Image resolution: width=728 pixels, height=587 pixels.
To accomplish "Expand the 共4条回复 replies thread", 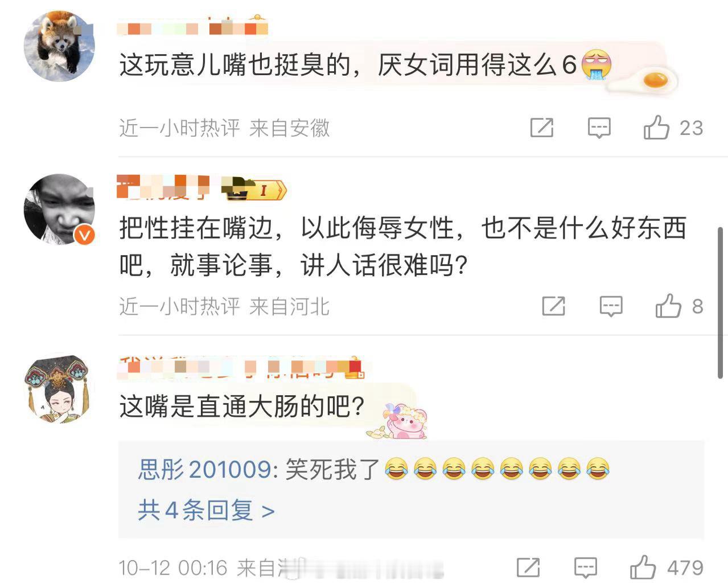I will coord(206,510).
